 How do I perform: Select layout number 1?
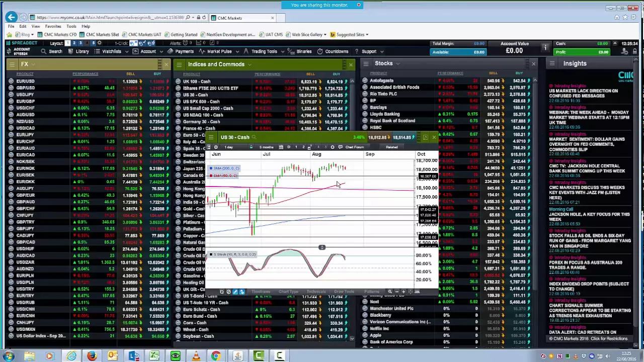click(x=67, y=43)
